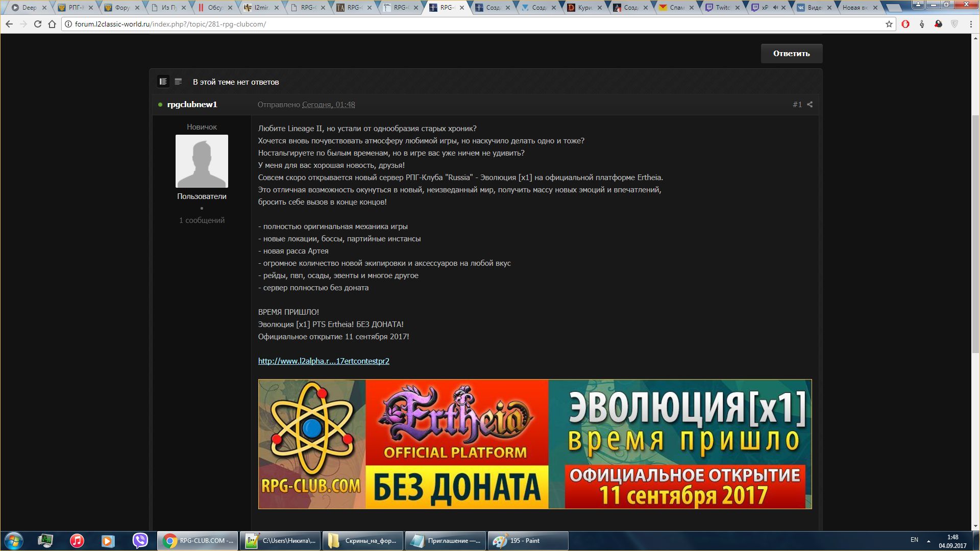Go back with browser back arrow
Viewport: 980px width, 551px height.
point(9,24)
